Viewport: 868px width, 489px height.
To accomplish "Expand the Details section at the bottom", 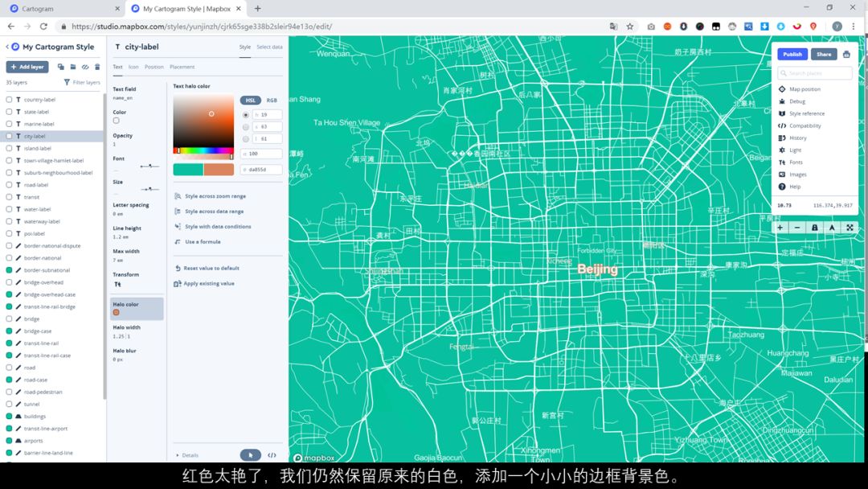I will (x=187, y=454).
